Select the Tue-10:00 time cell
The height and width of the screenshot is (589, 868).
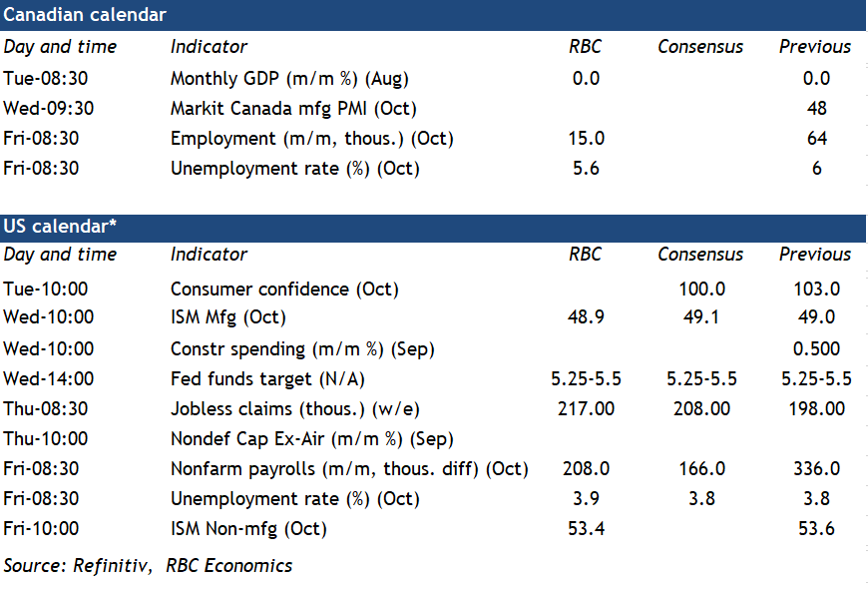(45, 289)
